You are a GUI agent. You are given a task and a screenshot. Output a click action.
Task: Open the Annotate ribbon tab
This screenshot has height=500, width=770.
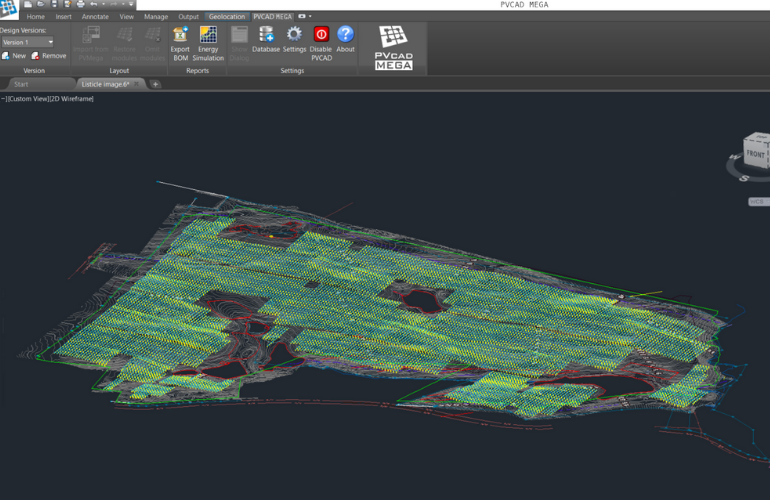[96, 17]
